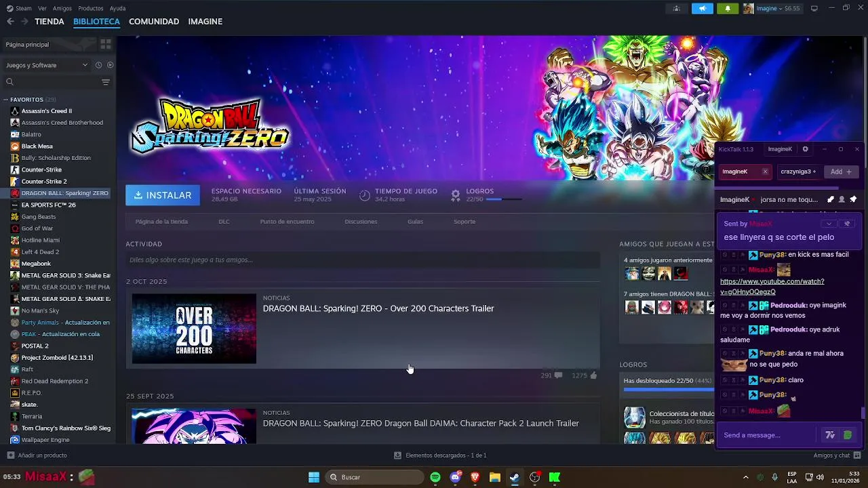Click the Send a message field in KickTalk

[x=768, y=435]
